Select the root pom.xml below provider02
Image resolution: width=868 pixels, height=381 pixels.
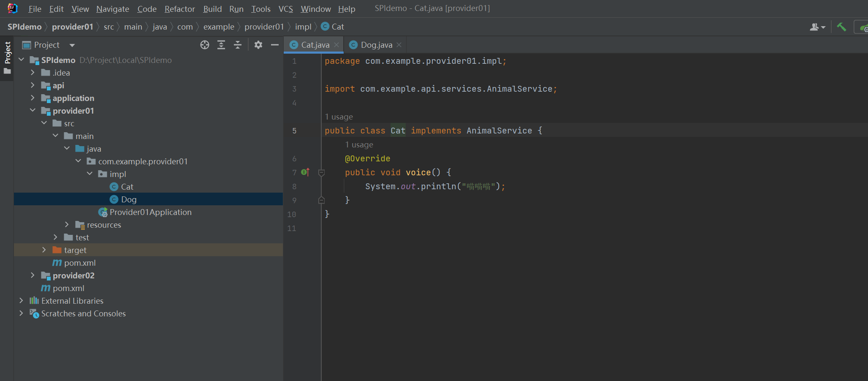(68, 288)
